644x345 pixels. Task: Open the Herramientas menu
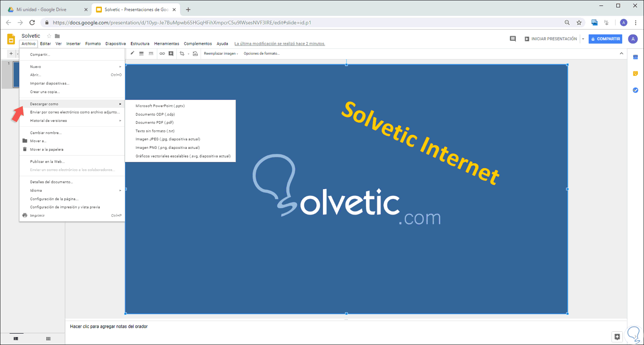[x=167, y=44]
